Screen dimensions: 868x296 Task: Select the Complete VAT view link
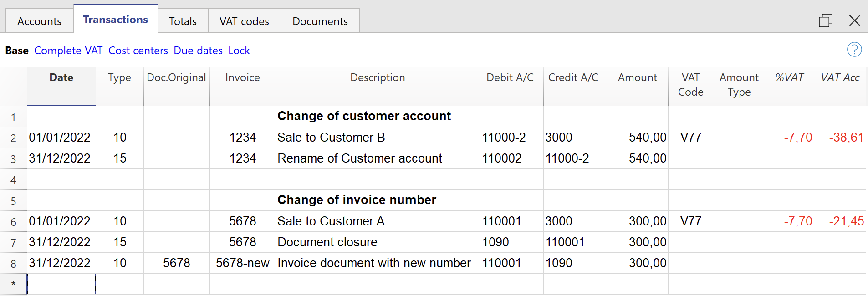coord(68,51)
